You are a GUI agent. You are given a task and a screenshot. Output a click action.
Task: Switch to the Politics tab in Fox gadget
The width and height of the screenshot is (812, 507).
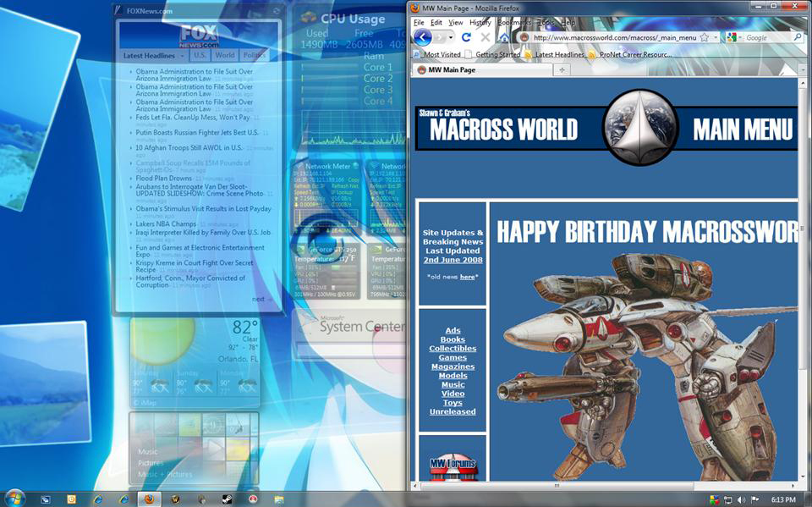tap(255, 55)
